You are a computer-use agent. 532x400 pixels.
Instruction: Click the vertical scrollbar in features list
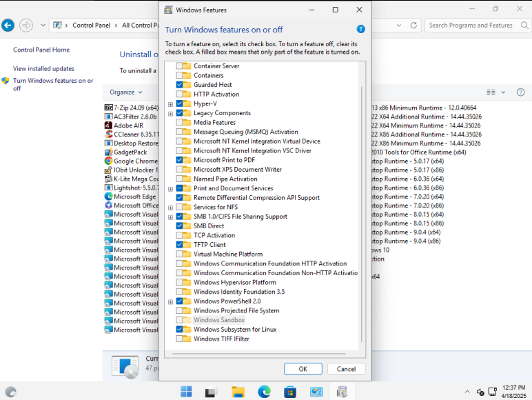(362, 214)
